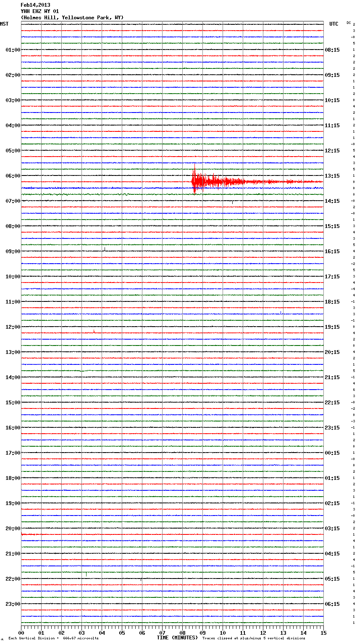
Task: Select the 08:00 MST time label
Action: pyautogui.click(x=13, y=226)
